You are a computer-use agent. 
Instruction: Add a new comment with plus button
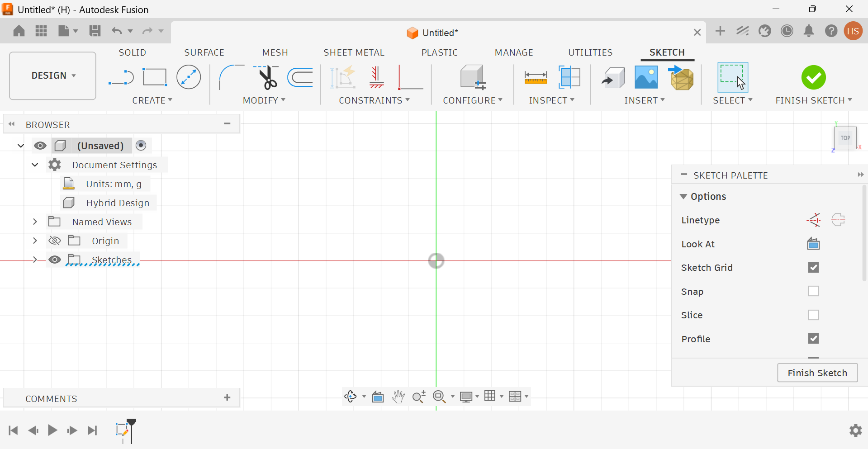pyautogui.click(x=227, y=397)
